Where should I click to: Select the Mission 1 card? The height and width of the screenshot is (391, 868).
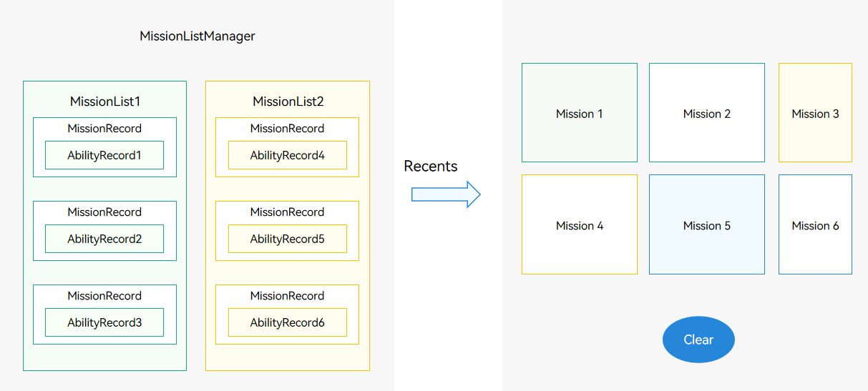click(x=580, y=113)
